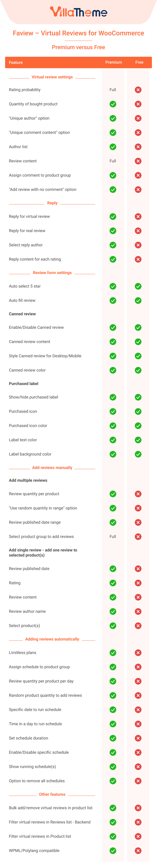Click Premium check for Canned review color
157x868 pixels.
[113, 370]
